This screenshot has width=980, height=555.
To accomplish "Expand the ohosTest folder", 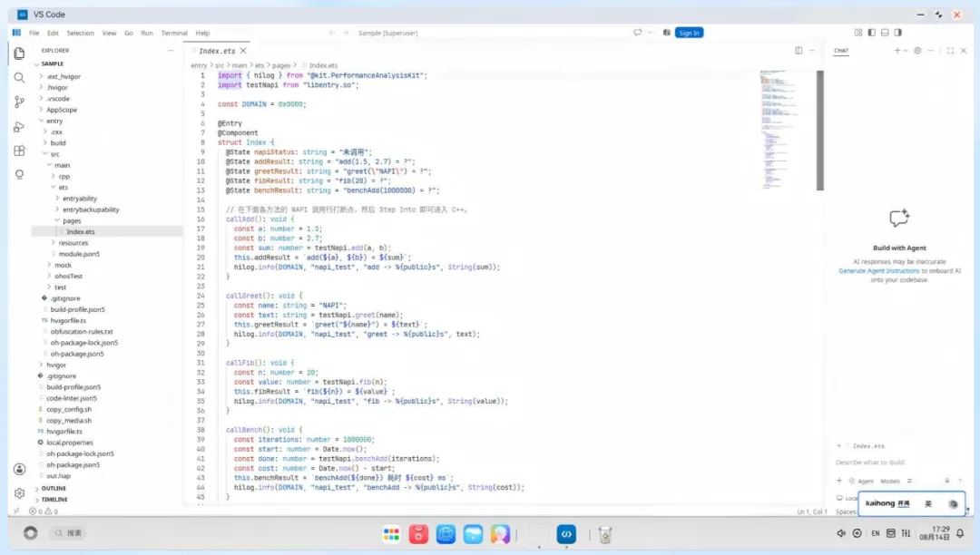I will click(x=68, y=276).
